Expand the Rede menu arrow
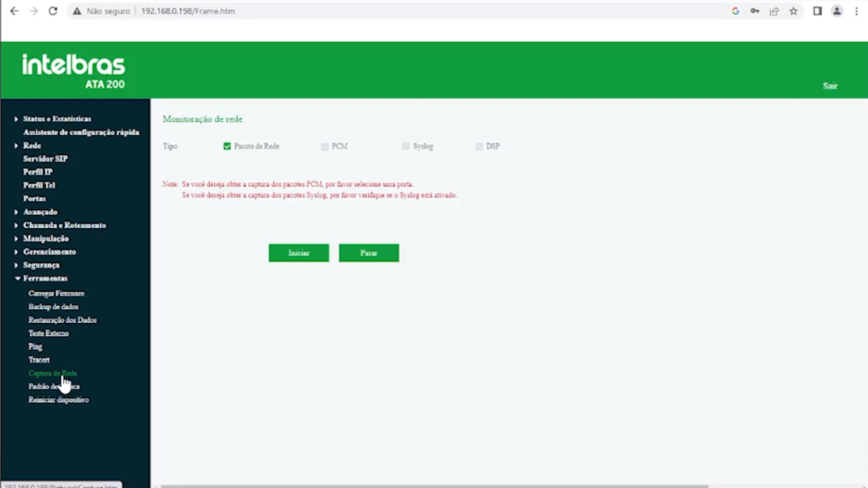868x488 pixels. pyautogui.click(x=17, y=146)
